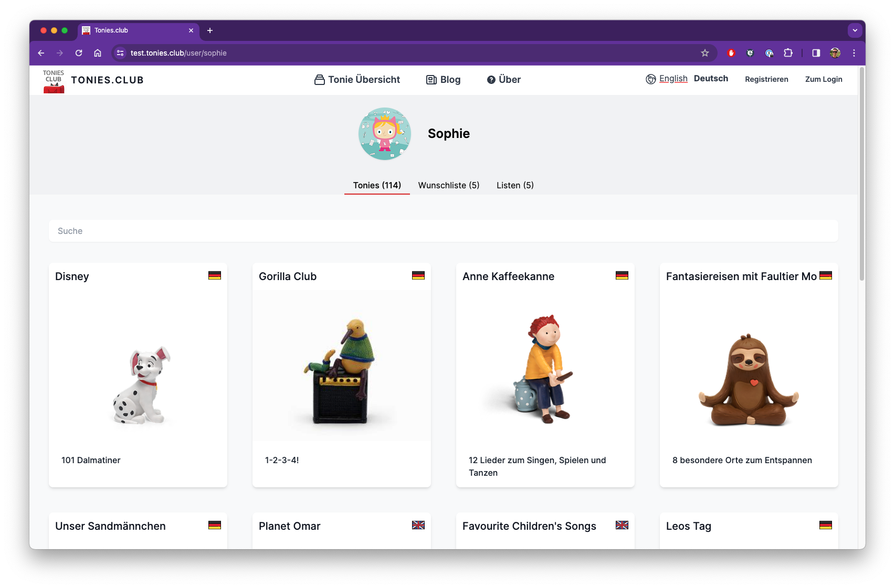Viewport: 895px width, 588px height.
Task: Click the German flag on Faultier Mo card
Action: tap(826, 275)
